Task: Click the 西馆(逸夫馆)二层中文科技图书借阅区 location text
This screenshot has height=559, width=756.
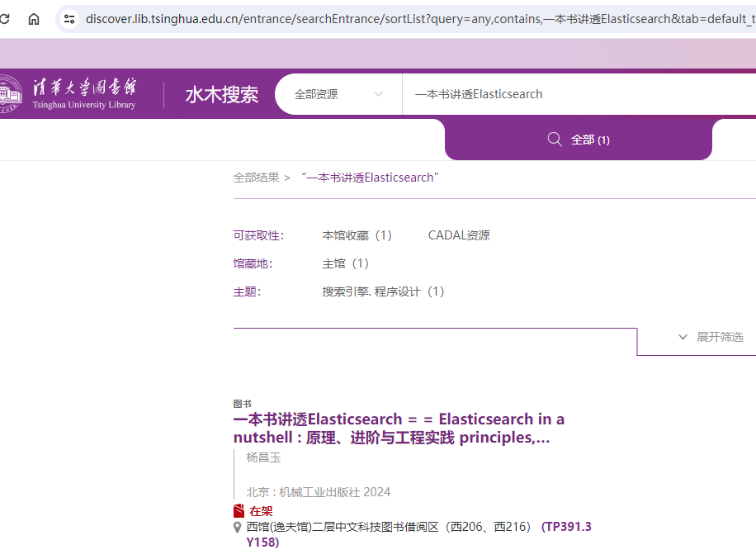Action: click(389, 527)
